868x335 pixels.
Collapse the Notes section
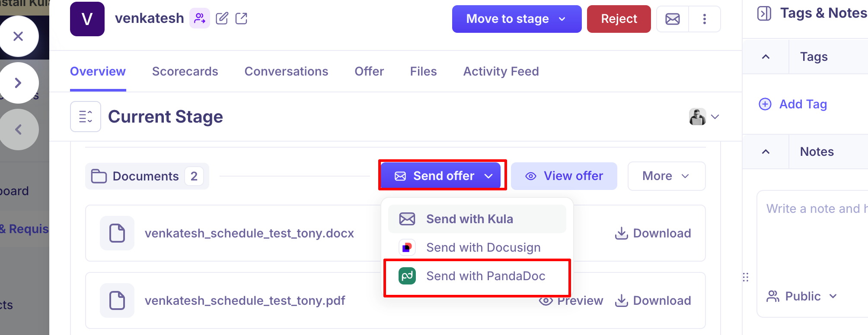(x=766, y=152)
